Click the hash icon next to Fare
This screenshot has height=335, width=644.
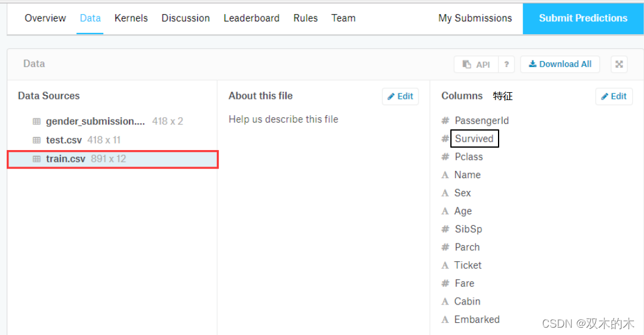(x=445, y=283)
